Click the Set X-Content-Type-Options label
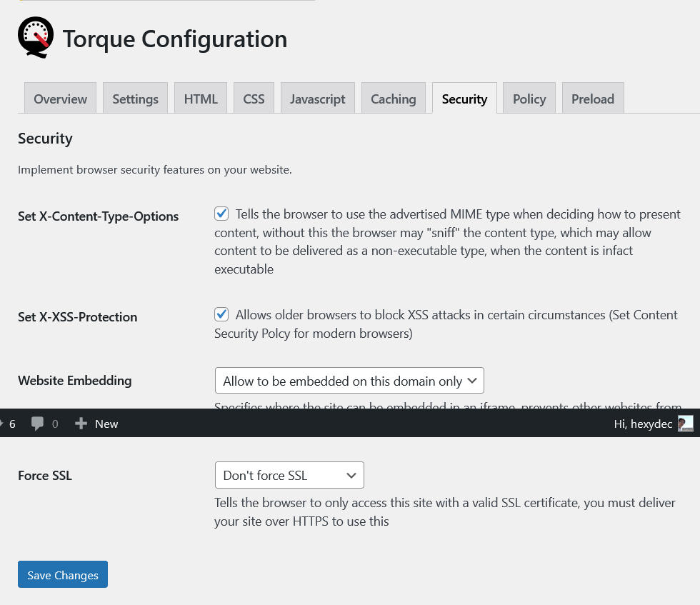 [x=99, y=216]
